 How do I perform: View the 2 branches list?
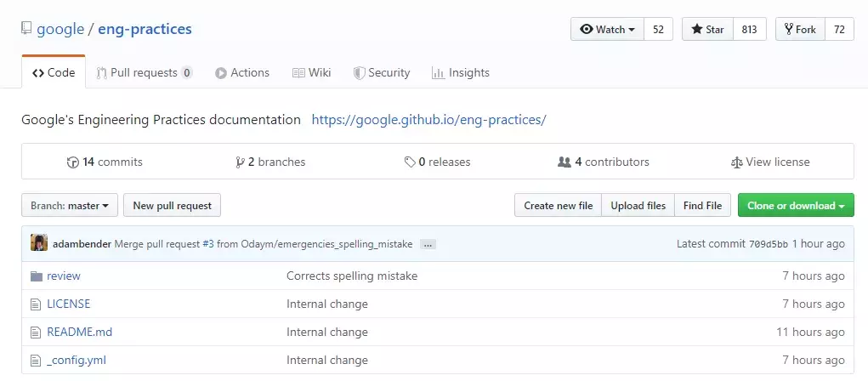(270, 162)
